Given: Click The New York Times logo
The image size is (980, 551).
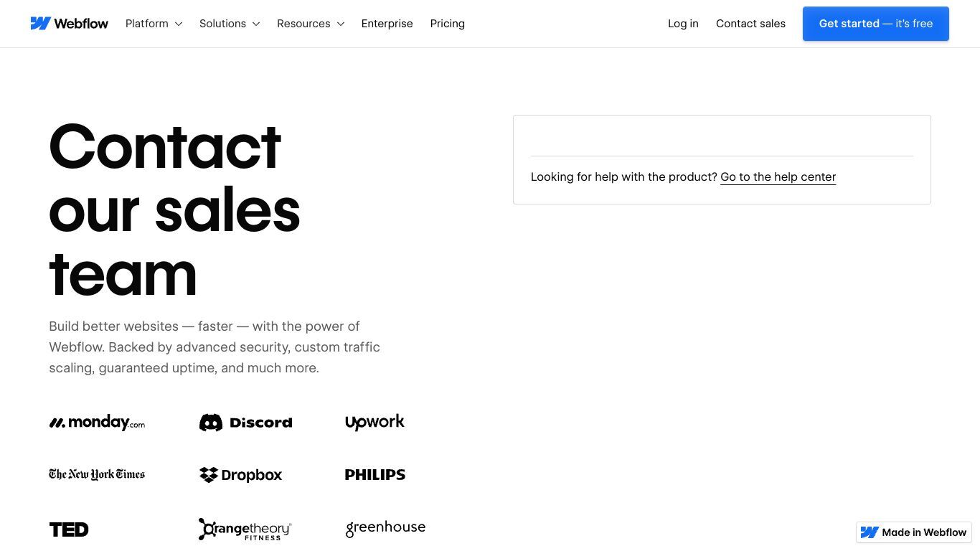Looking at the screenshot, I should click(x=97, y=474).
